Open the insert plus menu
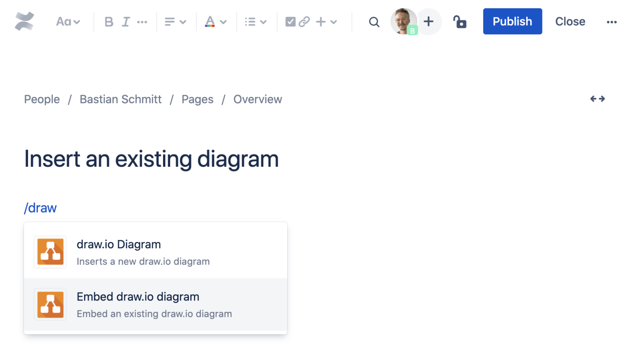Viewport: 644px width, 350px height. pos(327,22)
